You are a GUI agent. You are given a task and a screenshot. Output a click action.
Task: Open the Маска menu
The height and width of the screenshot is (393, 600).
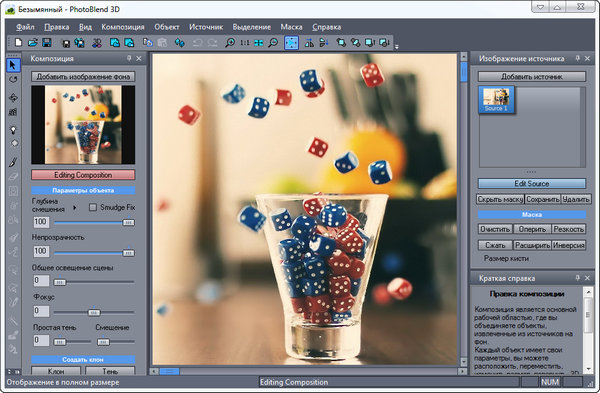click(x=292, y=27)
